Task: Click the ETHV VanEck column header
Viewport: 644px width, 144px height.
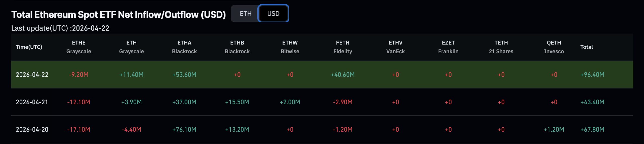Action: pyautogui.click(x=395, y=47)
